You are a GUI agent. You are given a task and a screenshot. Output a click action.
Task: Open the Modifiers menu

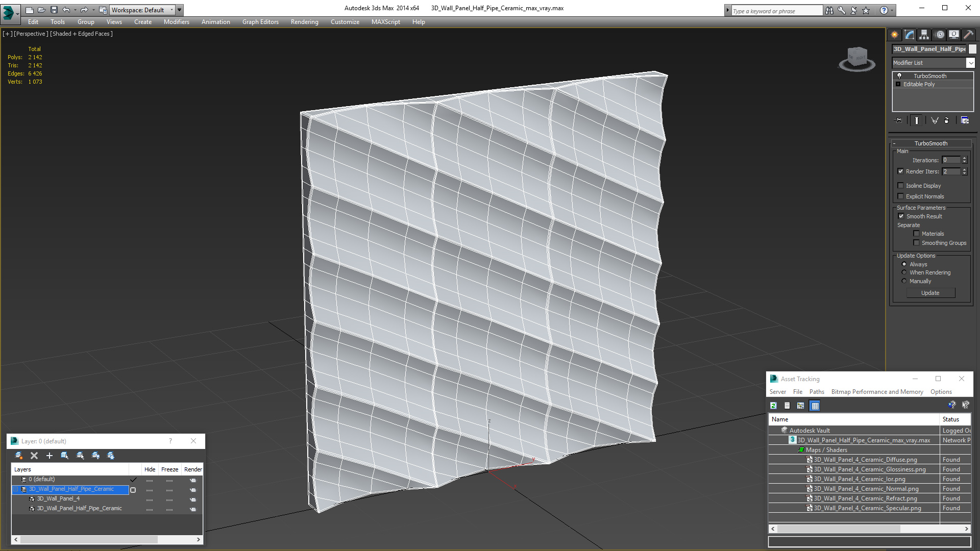[x=176, y=22]
